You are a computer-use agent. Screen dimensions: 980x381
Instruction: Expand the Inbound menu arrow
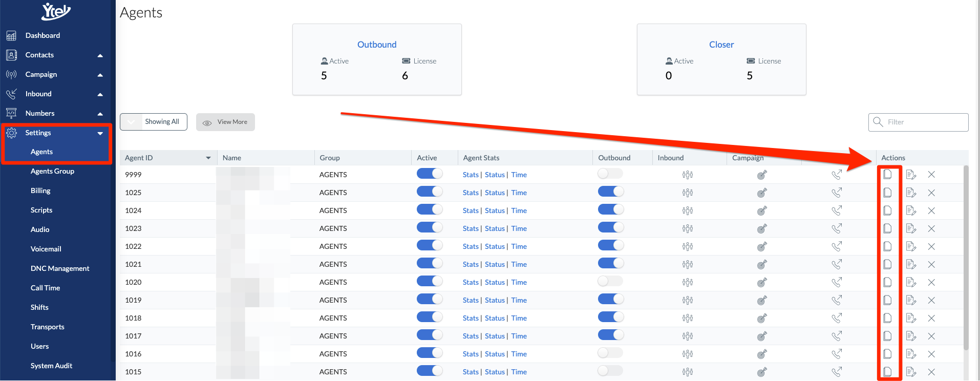pyautogui.click(x=100, y=94)
